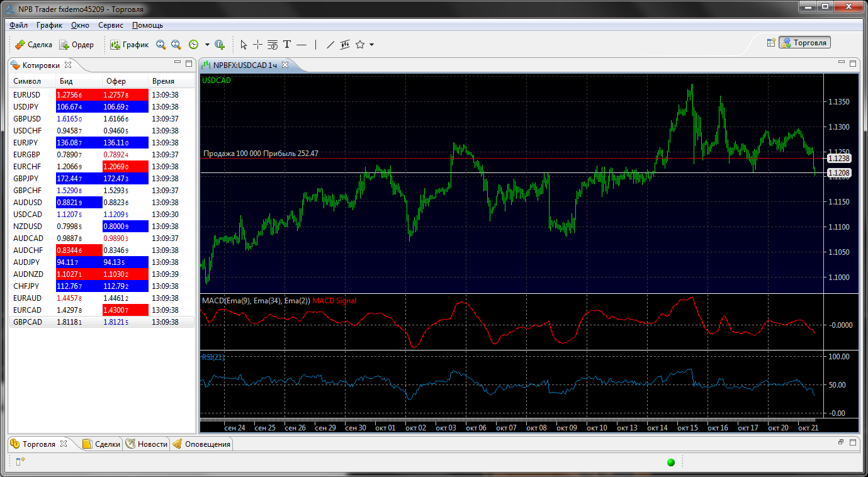
Task: Select the NPBFX:USDCAD 1ч chart tab
Action: click(244, 65)
